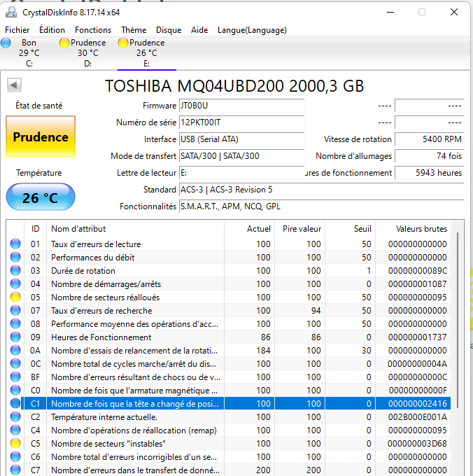This screenshot has height=476, width=473.
Task: Select disk D: at 30 °C
Action: tap(87, 53)
